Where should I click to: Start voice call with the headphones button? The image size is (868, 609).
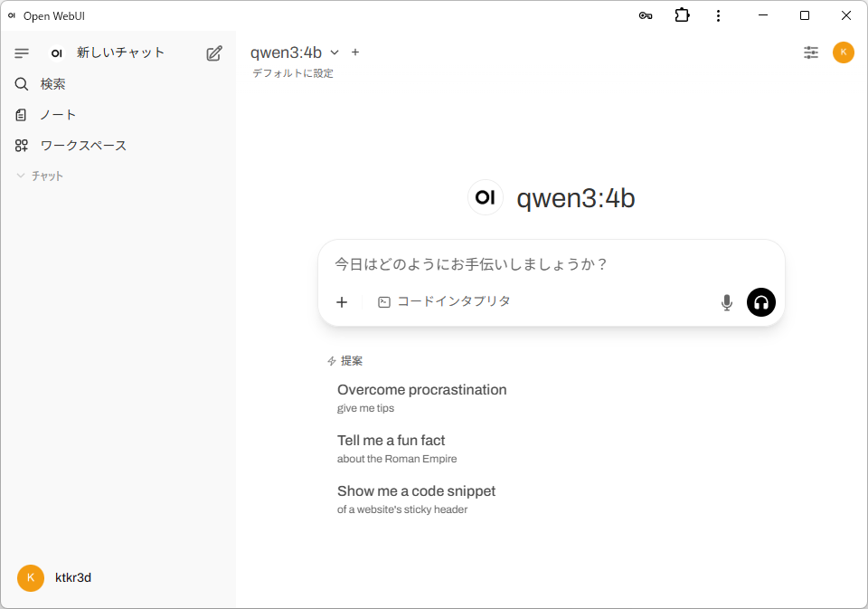(x=761, y=302)
